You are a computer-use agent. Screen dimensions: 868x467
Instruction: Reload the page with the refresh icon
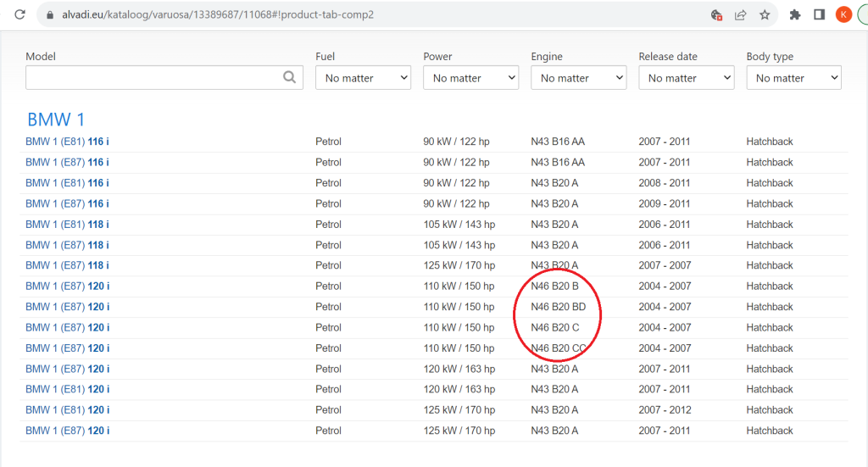tap(20, 14)
